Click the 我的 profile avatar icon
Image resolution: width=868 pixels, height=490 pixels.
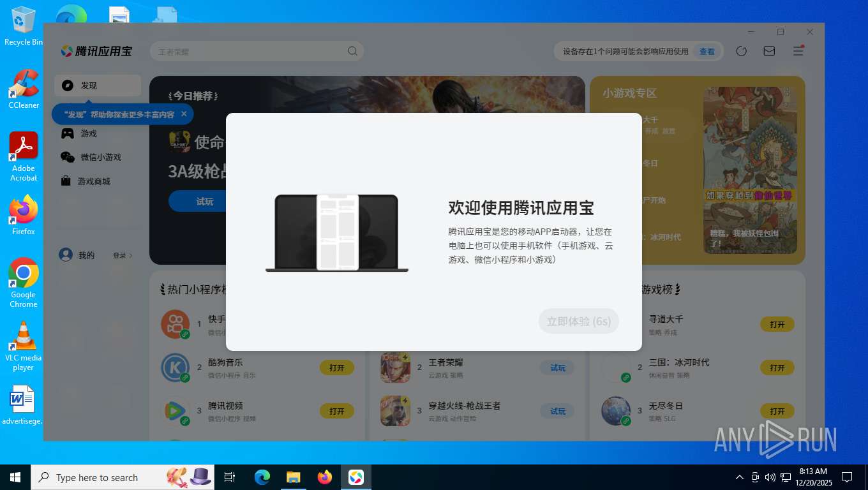tap(66, 255)
